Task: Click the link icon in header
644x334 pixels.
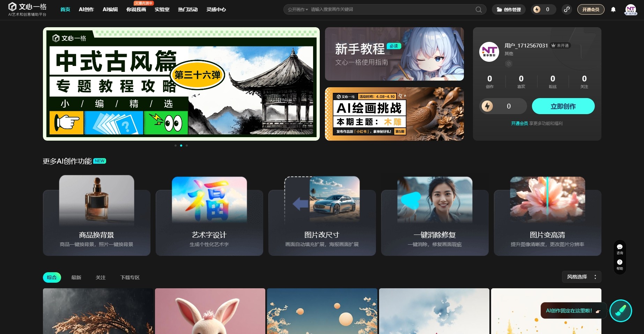Action: coord(567,9)
